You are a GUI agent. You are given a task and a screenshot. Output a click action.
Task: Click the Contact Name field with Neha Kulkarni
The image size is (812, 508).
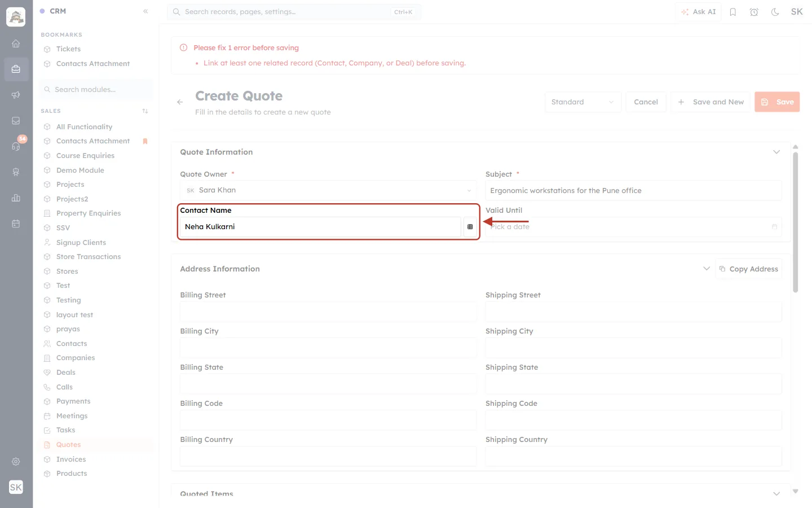[x=320, y=227]
